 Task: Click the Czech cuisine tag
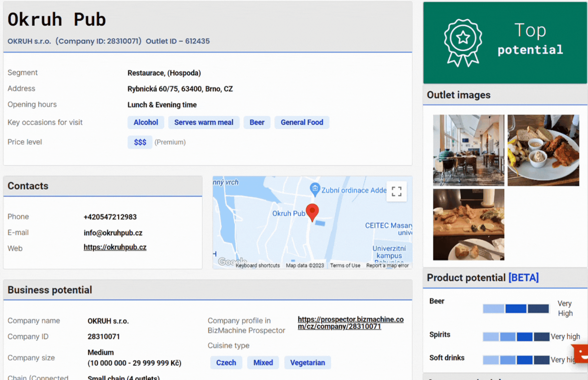point(226,363)
